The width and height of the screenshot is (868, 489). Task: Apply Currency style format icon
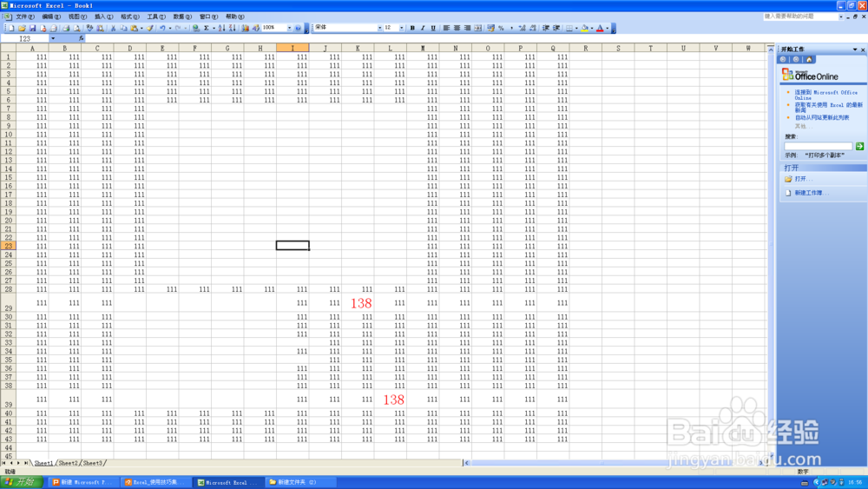(x=490, y=28)
